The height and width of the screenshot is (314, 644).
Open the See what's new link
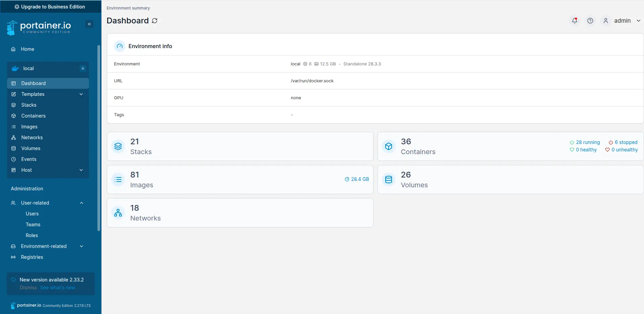57,288
